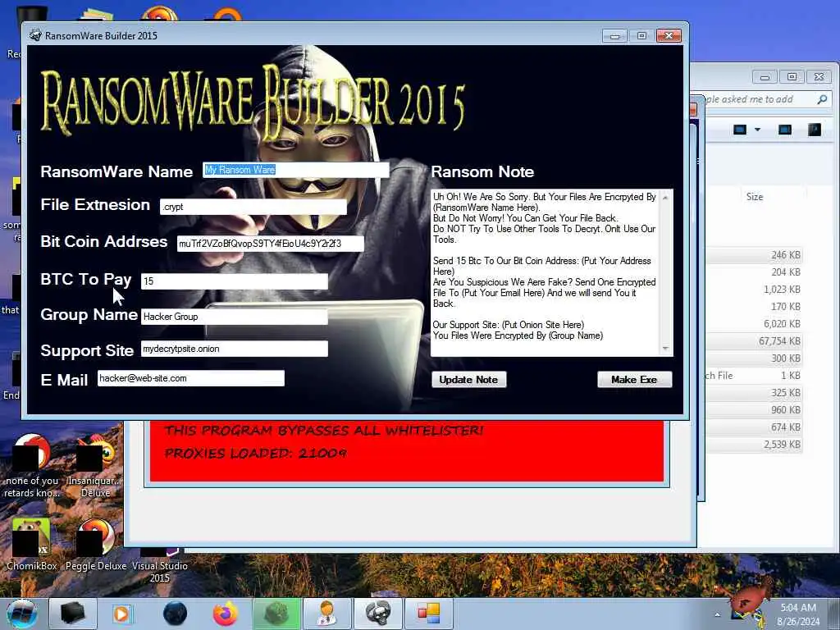Click the 204 KB file size cell
Image resolution: width=840 pixels, height=630 pixels.
click(786, 272)
